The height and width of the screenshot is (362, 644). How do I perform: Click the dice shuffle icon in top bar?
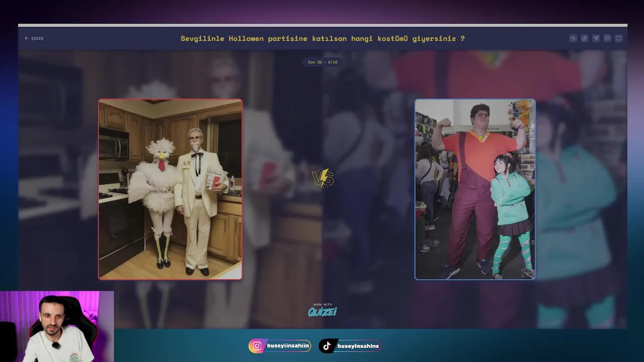pos(584,38)
